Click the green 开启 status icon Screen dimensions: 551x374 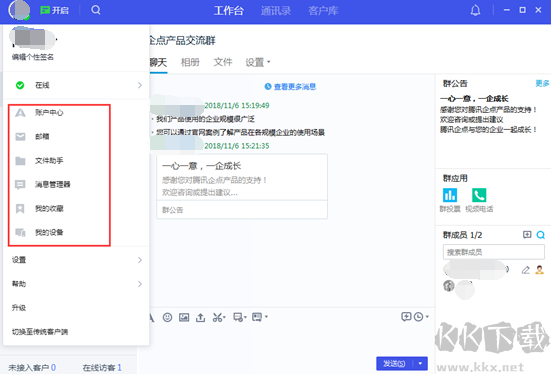coord(54,11)
